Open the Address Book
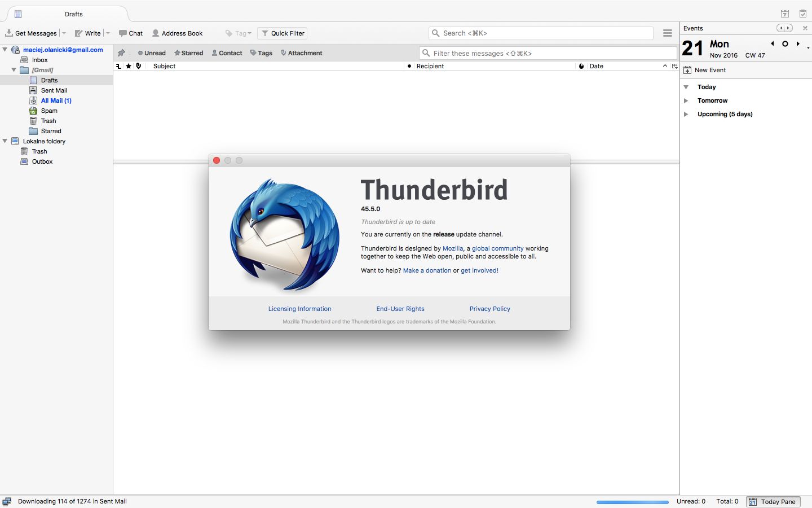The image size is (812, 508). pos(177,33)
